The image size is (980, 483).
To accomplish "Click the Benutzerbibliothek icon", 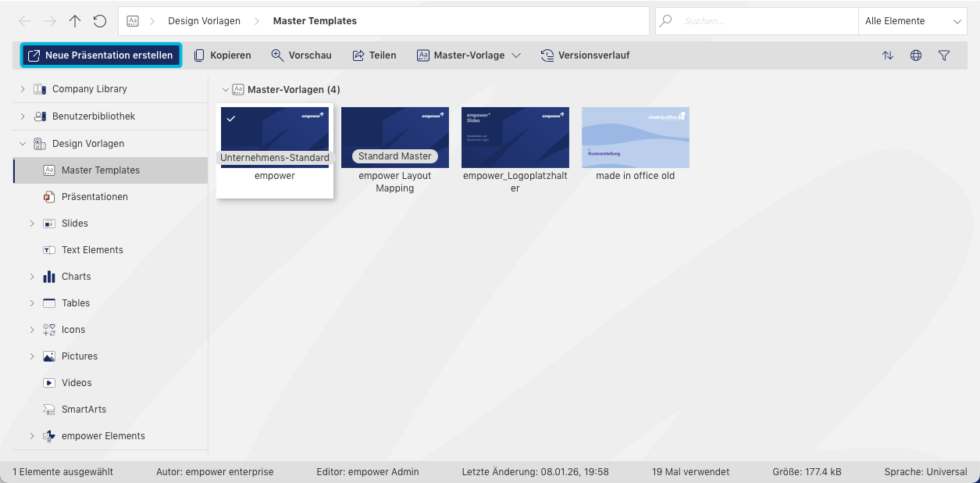I will coord(39,116).
